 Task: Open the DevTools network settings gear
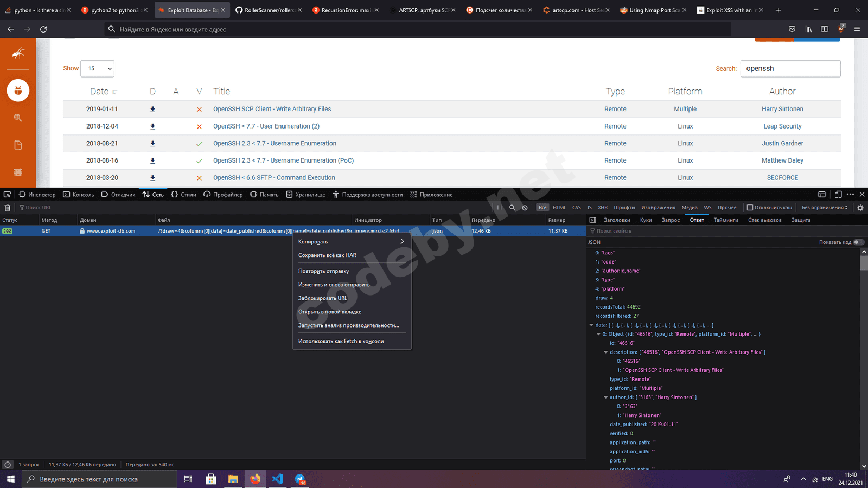[x=860, y=208]
